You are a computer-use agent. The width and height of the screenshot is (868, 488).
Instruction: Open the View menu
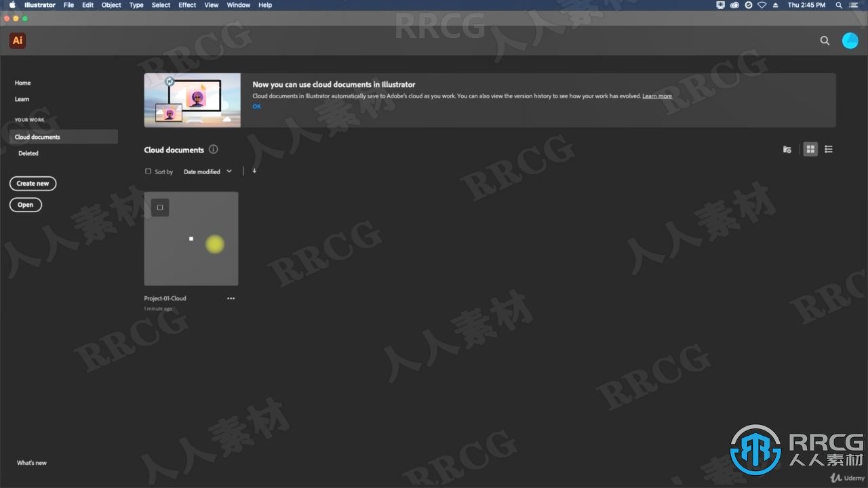pyautogui.click(x=212, y=5)
